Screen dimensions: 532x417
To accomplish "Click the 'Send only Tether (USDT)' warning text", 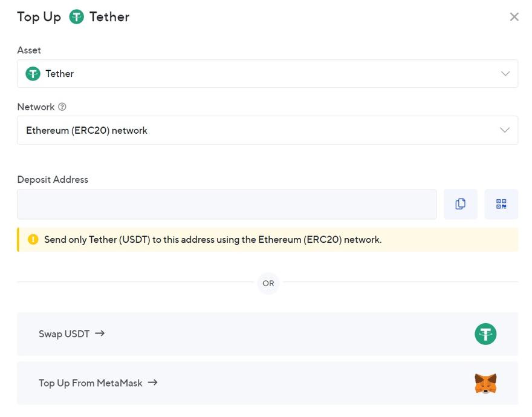I will [x=213, y=240].
